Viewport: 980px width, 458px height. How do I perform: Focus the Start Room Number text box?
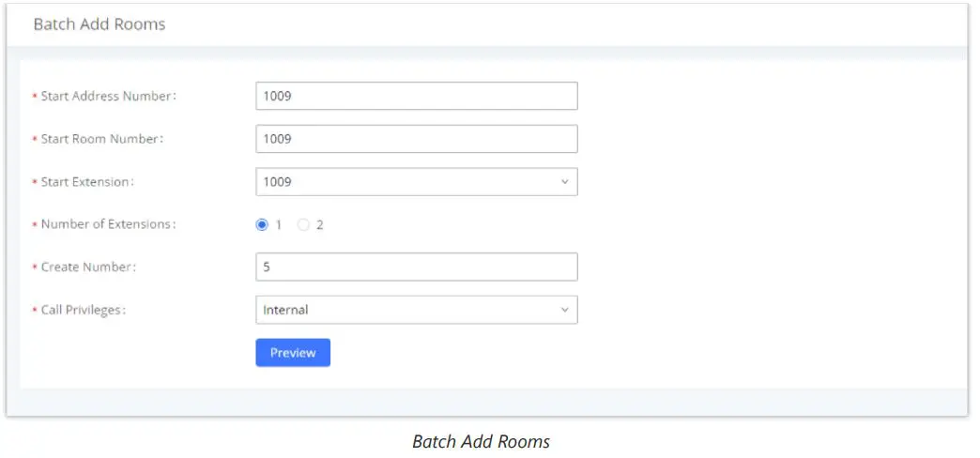(x=416, y=139)
